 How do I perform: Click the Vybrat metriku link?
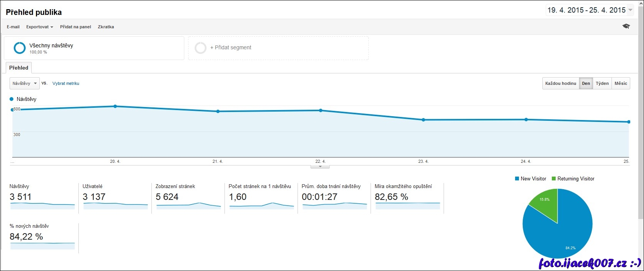coord(66,83)
